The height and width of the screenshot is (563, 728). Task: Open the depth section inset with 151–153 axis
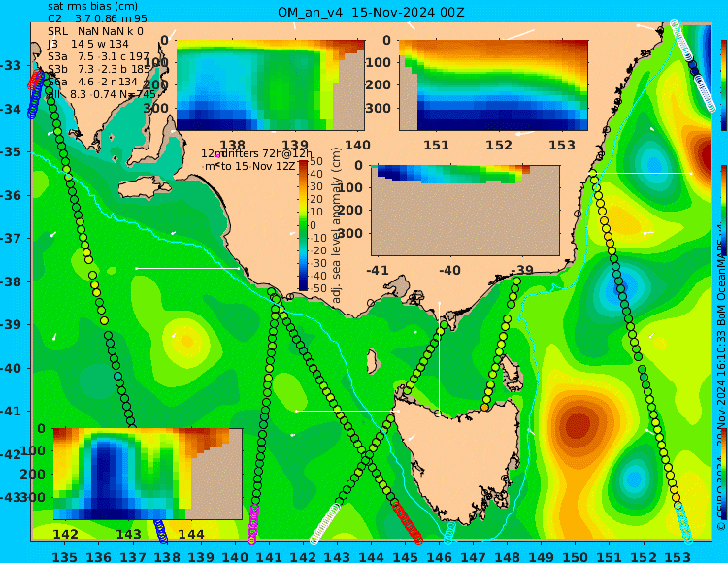pos(493,85)
